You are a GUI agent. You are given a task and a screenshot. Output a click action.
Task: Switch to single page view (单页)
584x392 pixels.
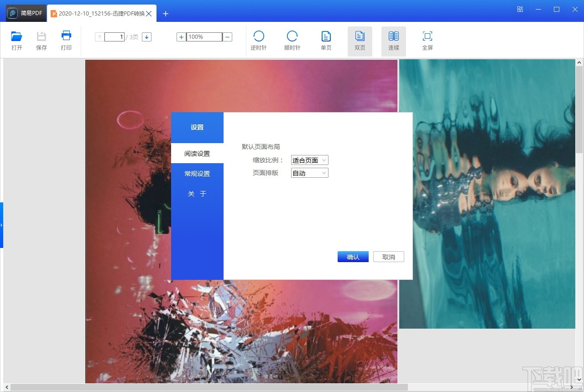coord(326,40)
